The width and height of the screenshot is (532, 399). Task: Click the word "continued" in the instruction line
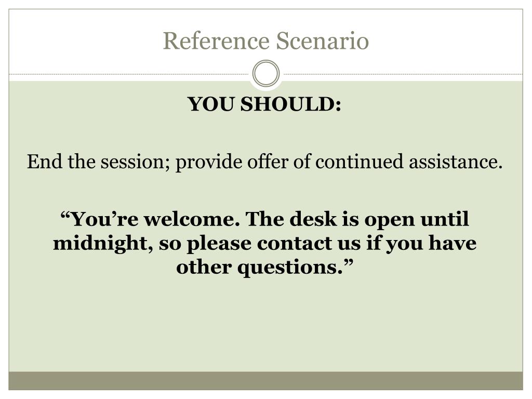click(360, 162)
